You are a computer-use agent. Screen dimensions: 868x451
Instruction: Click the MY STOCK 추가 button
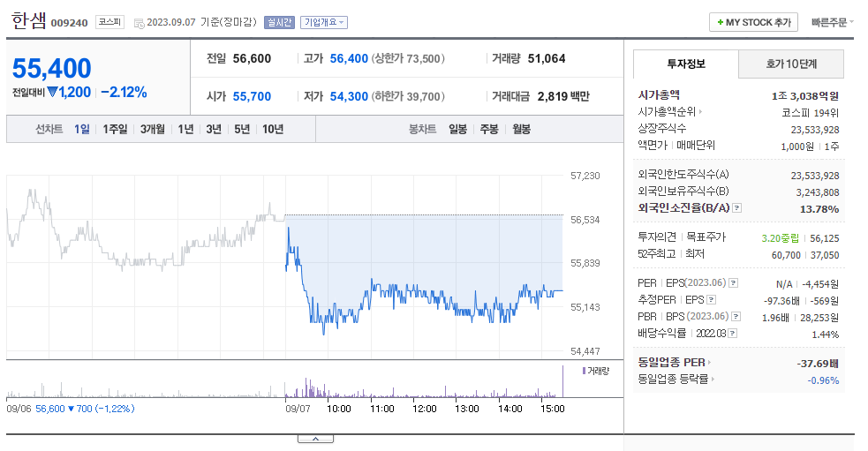(x=753, y=22)
